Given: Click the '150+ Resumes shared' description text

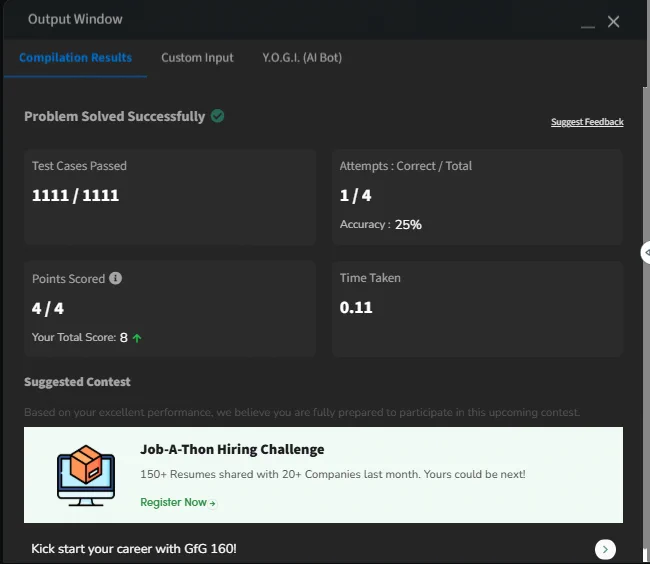Looking at the screenshot, I should pos(332,474).
